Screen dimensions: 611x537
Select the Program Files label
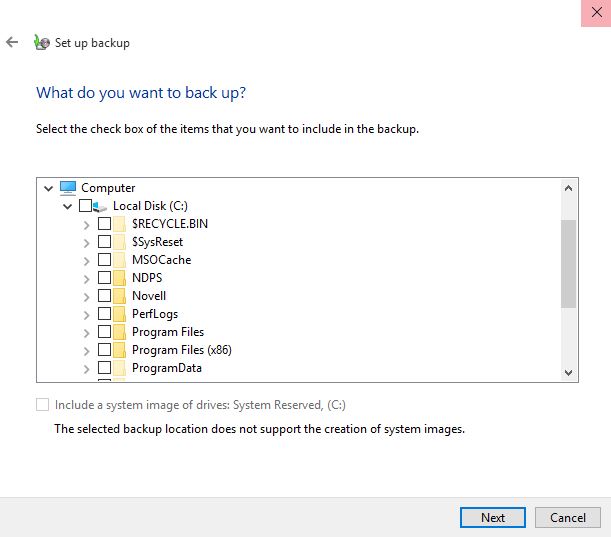coord(168,332)
